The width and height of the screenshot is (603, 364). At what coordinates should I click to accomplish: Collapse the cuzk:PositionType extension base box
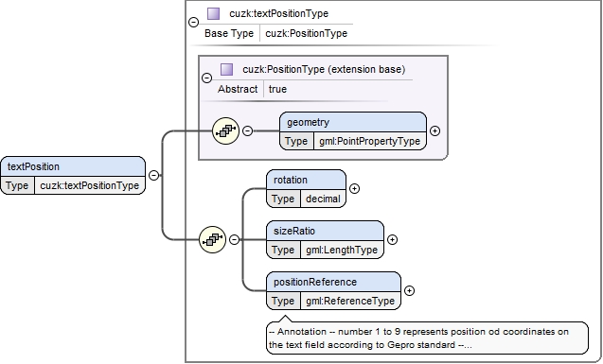coord(207,78)
